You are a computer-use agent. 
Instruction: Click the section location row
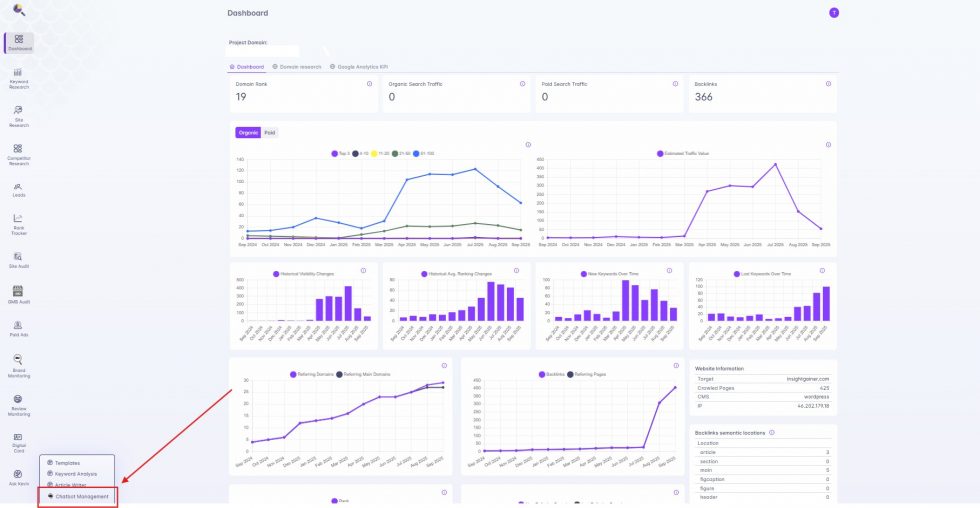763,461
